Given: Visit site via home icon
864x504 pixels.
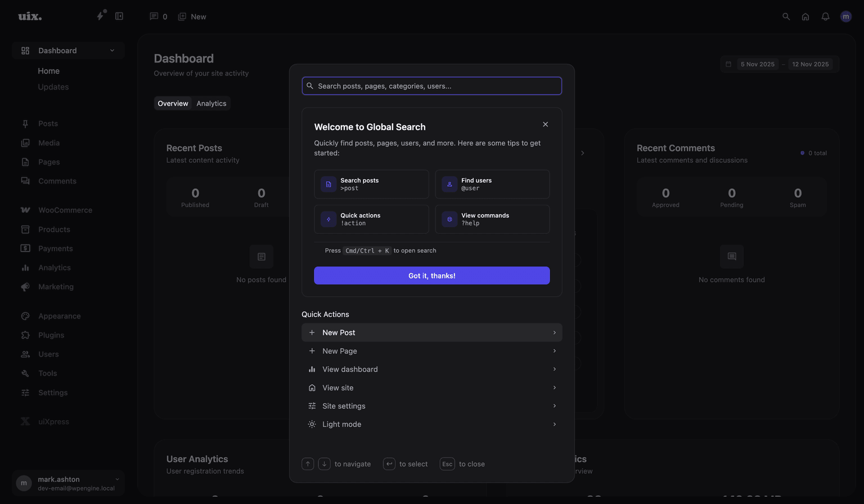Looking at the screenshot, I should pos(805,16).
